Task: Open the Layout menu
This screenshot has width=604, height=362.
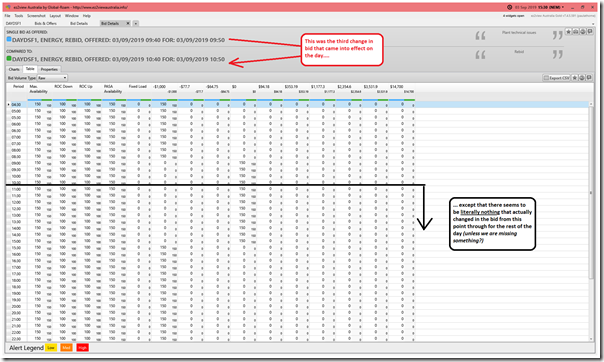Action: coord(55,16)
